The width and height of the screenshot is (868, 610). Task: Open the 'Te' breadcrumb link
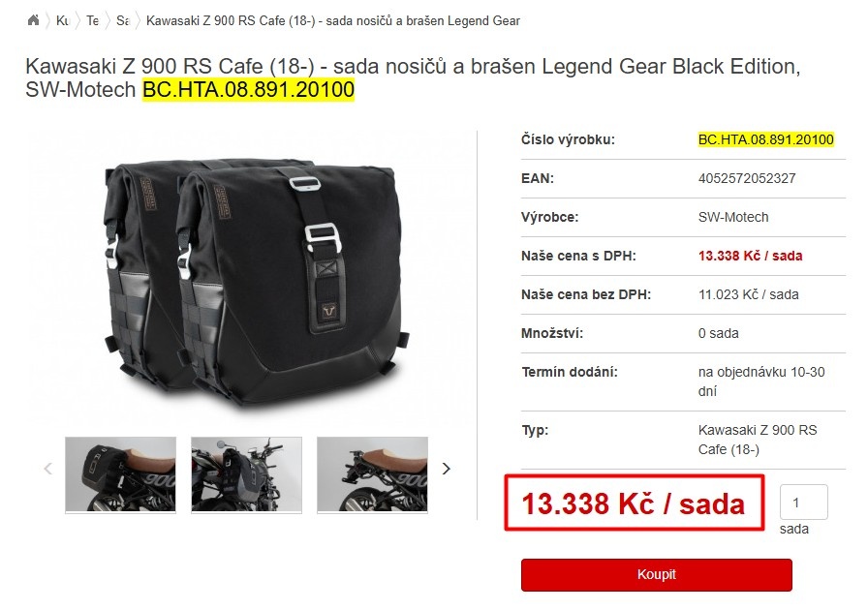(92, 21)
